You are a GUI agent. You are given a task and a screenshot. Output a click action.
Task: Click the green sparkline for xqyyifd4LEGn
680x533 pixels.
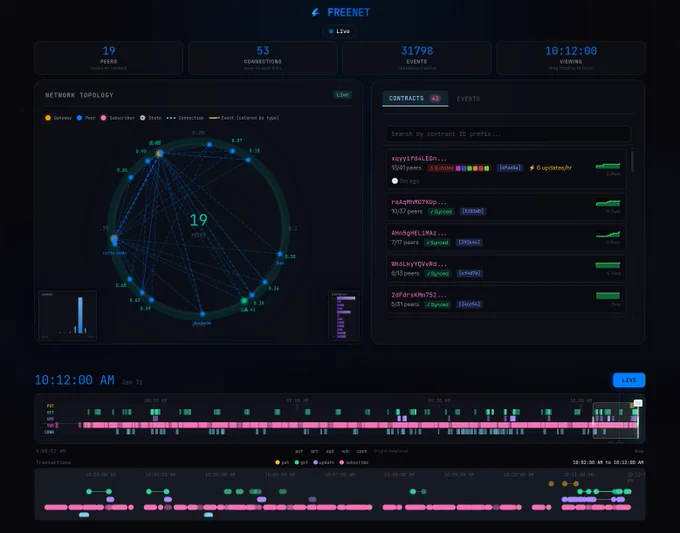point(608,166)
